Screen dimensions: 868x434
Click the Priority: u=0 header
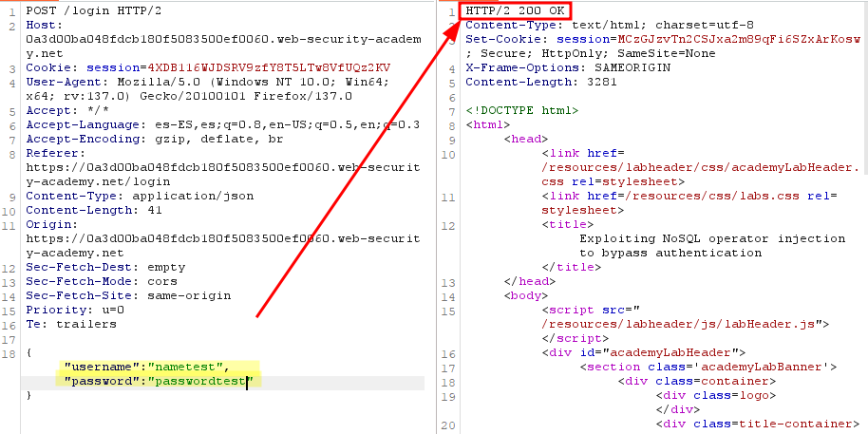75,310
